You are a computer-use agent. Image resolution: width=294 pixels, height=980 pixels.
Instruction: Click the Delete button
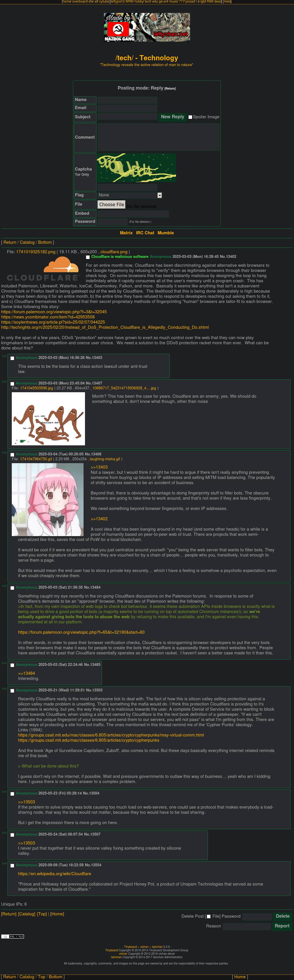283,916
